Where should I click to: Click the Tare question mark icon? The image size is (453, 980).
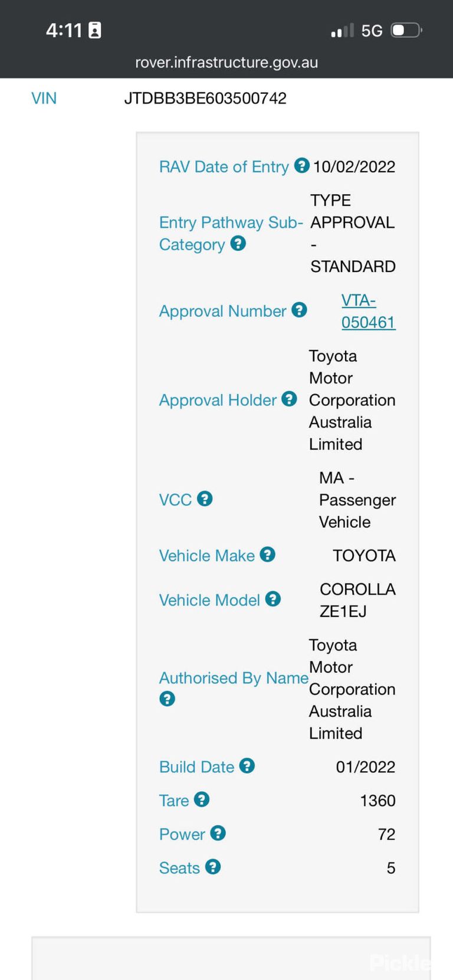[x=202, y=799]
